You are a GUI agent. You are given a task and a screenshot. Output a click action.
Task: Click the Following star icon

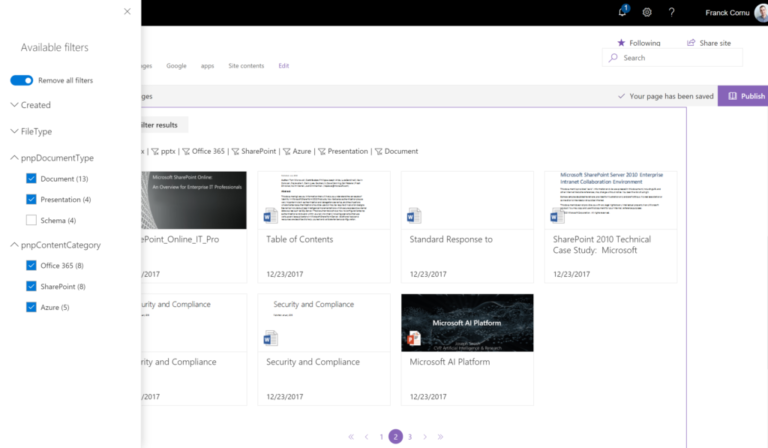pos(621,43)
